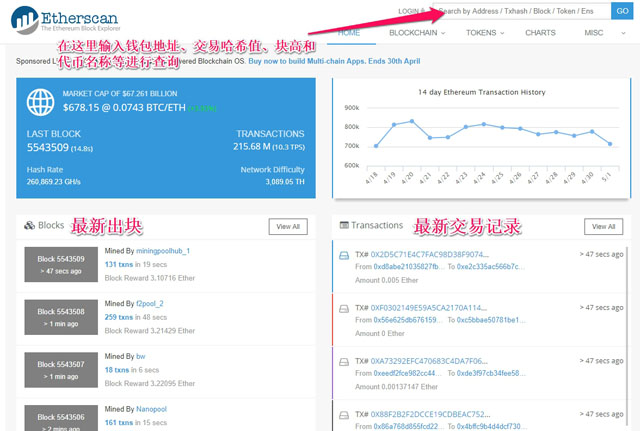
Task: Click the 5/1 data point on chart
Action: pos(610,144)
